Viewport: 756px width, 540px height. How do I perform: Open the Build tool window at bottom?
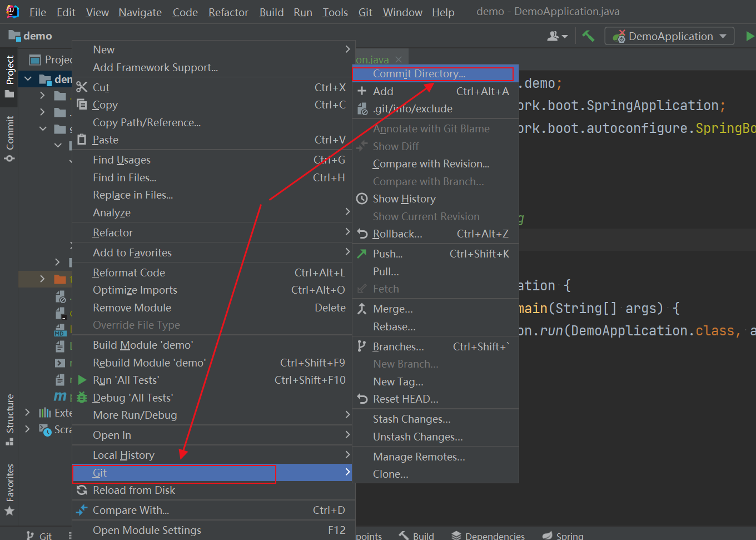(x=417, y=536)
